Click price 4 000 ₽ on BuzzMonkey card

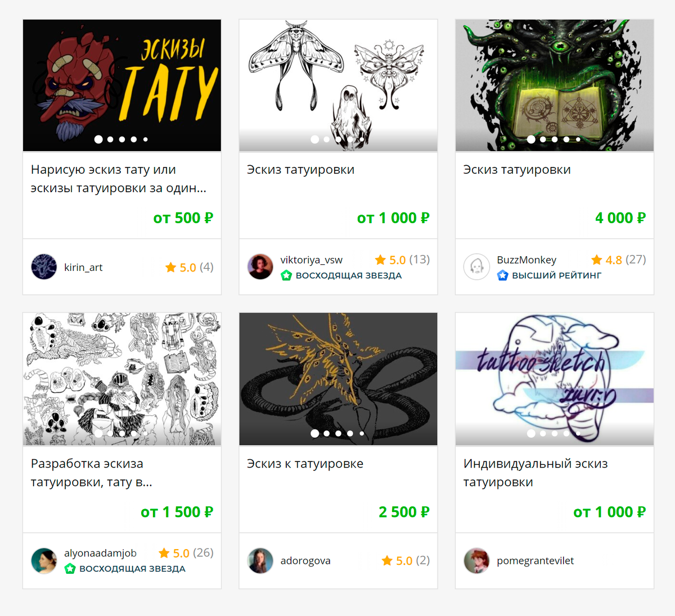tap(620, 218)
